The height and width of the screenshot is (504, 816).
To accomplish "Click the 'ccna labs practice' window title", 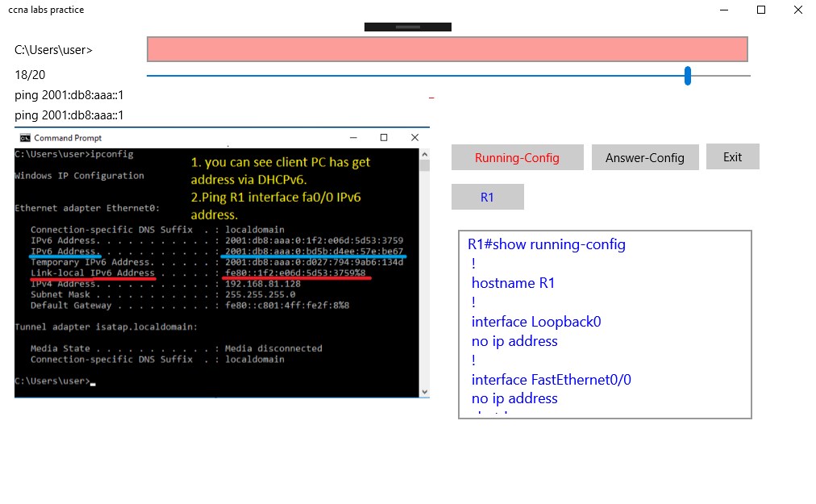I will tap(46, 10).
